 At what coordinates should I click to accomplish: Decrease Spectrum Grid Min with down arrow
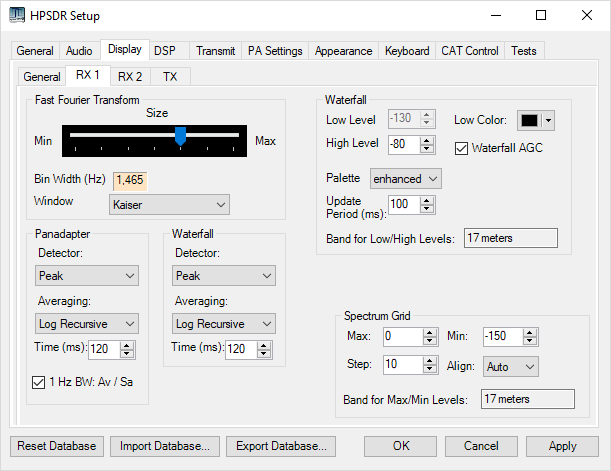[x=530, y=341]
